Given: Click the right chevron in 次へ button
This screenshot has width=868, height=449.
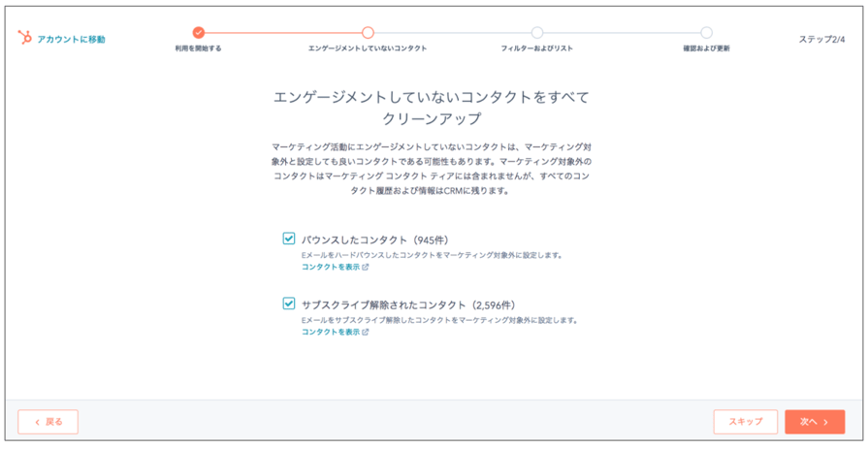Looking at the screenshot, I should (826, 422).
